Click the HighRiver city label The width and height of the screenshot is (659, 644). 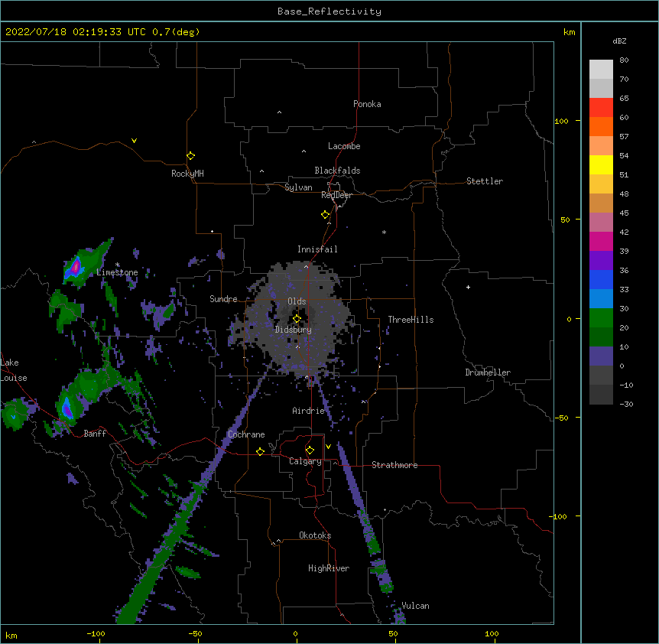point(329,568)
